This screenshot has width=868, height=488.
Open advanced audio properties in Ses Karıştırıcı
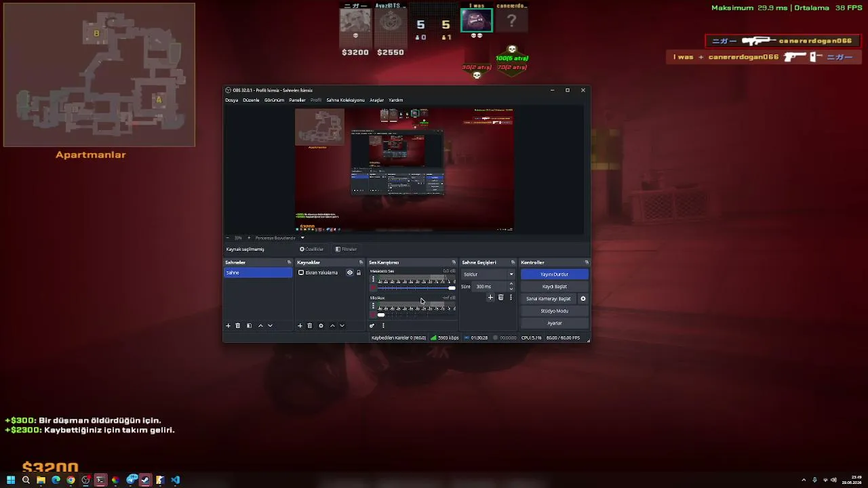(372, 326)
